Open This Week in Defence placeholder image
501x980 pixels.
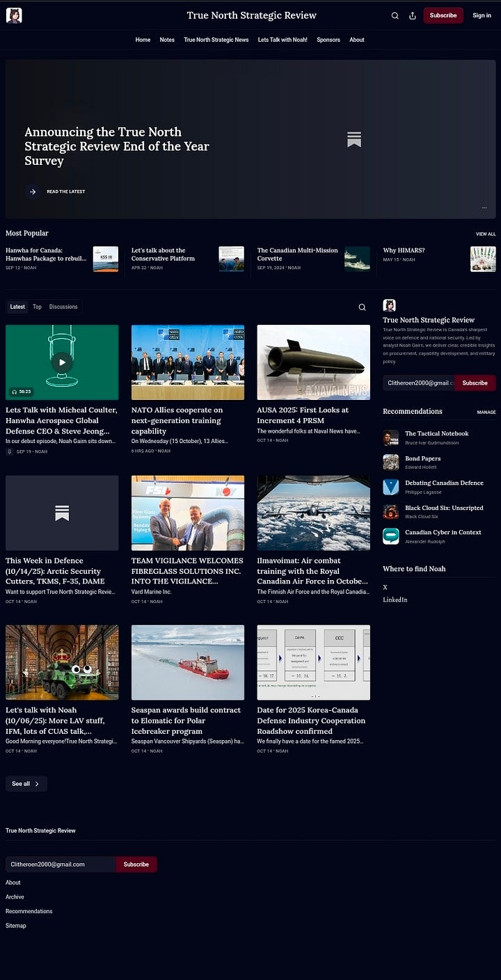(x=62, y=513)
